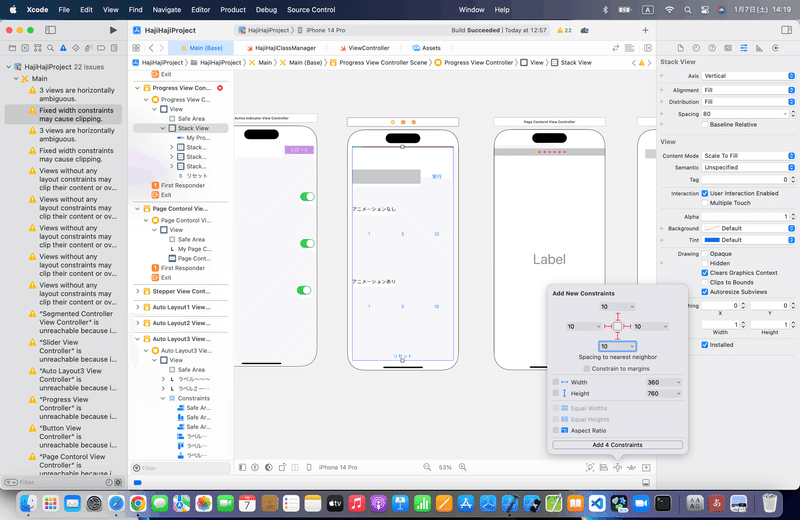
Task: Collapse the Progress View Controller scene
Action: point(137,88)
